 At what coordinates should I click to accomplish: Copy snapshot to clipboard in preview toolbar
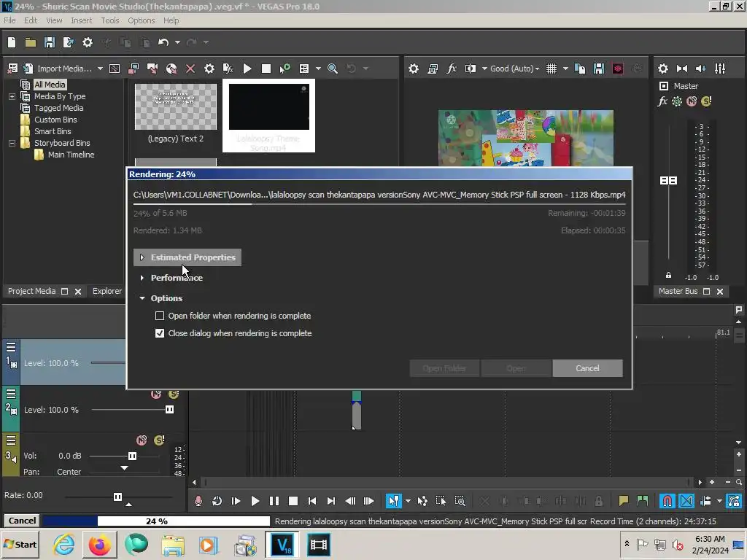click(580, 69)
